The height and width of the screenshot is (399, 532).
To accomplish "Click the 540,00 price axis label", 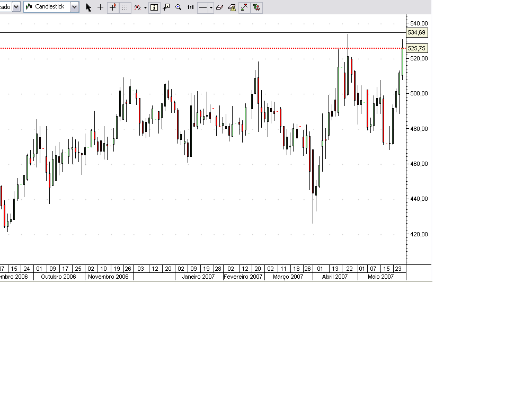I will [419, 23].
